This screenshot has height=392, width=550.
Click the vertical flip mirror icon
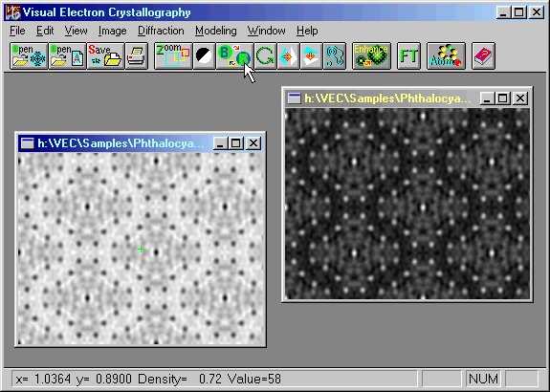point(311,56)
